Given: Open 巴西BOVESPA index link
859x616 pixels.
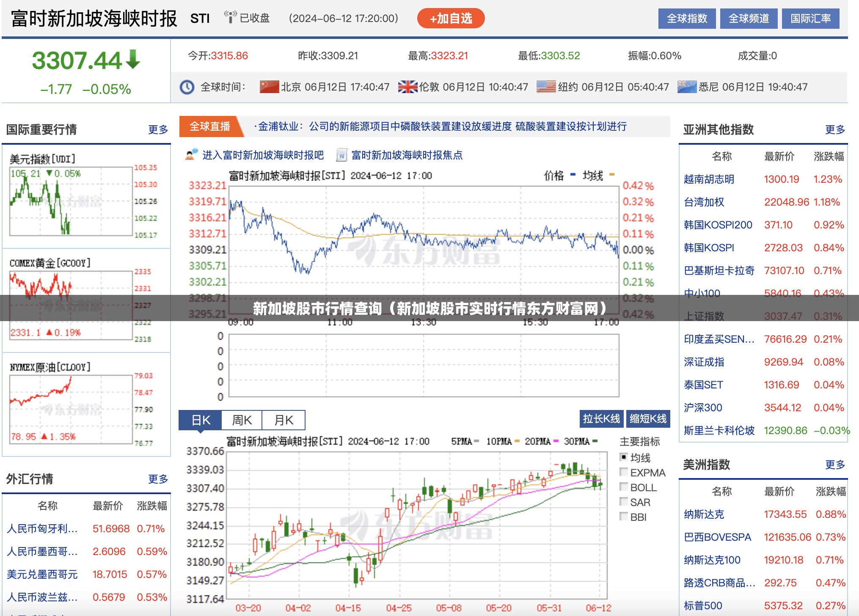Looking at the screenshot, I should click(x=717, y=537).
